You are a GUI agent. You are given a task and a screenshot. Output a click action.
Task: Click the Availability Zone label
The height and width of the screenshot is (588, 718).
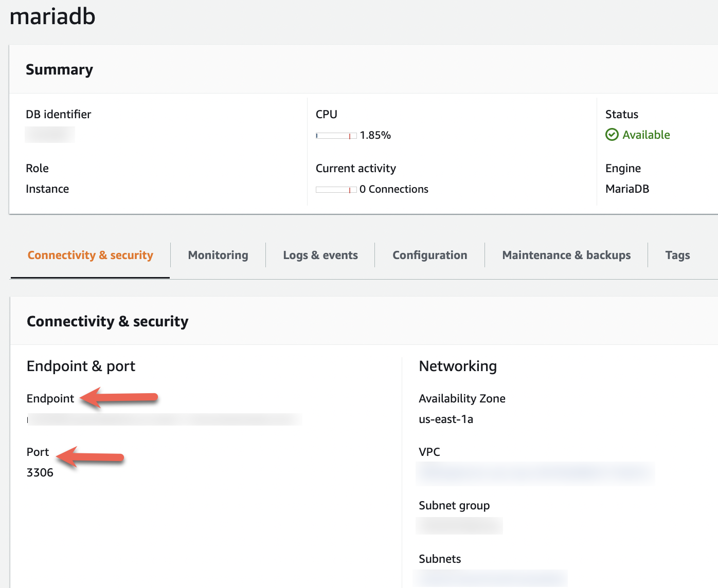pos(462,398)
